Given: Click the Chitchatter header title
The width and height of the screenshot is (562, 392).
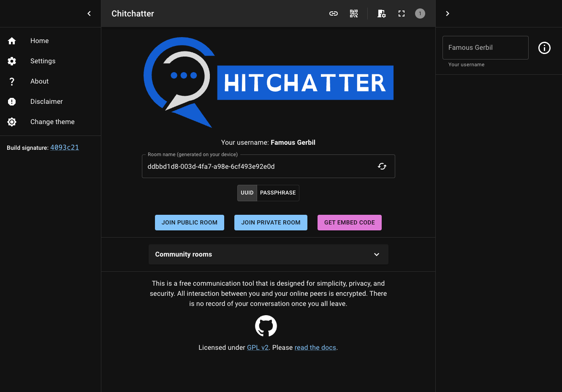Looking at the screenshot, I should point(133,14).
